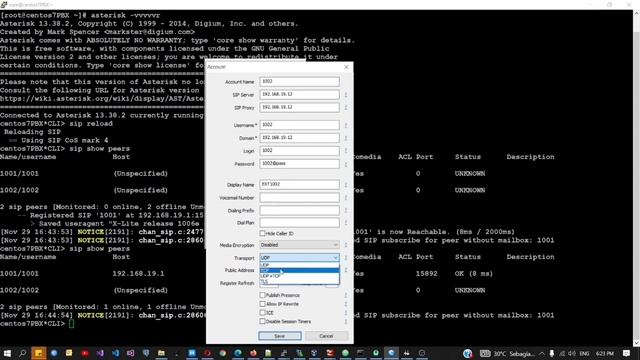Click the SIP Proxy input field

point(299,107)
